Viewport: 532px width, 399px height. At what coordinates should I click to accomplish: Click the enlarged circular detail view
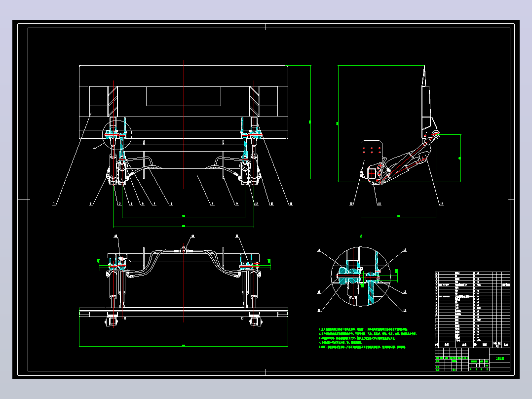pyautogui.click(x=361, y=277)
